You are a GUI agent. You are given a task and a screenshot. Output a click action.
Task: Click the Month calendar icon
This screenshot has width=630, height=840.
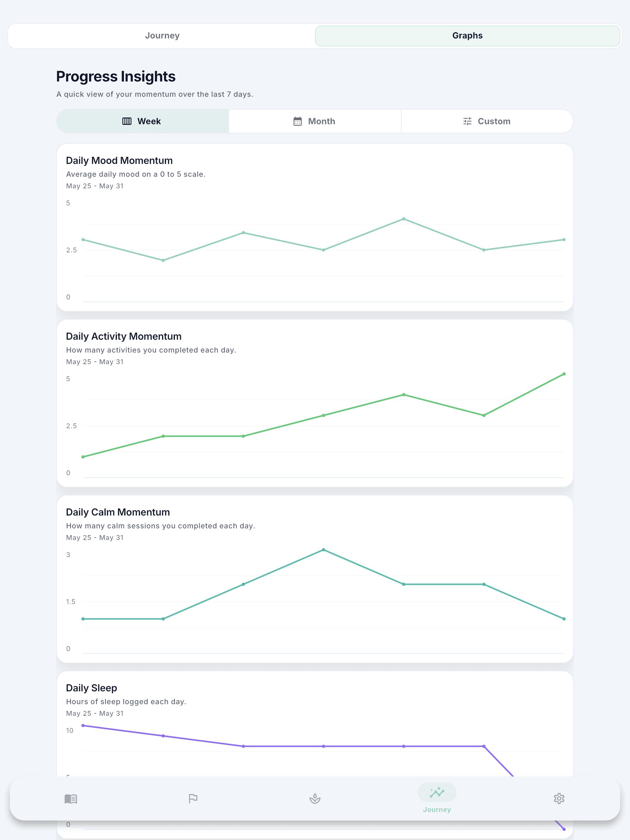(x=298, y=121)
